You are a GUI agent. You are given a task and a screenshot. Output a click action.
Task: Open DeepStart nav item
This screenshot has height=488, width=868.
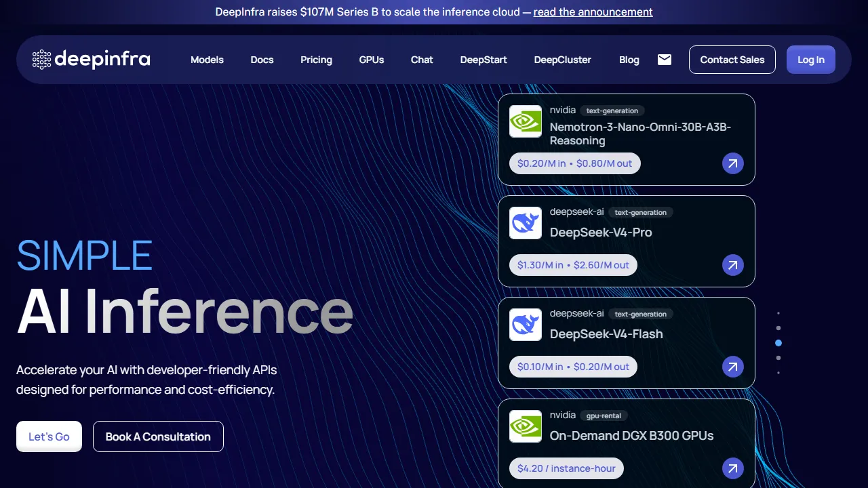pyautogui.click(x=484, y=60)
